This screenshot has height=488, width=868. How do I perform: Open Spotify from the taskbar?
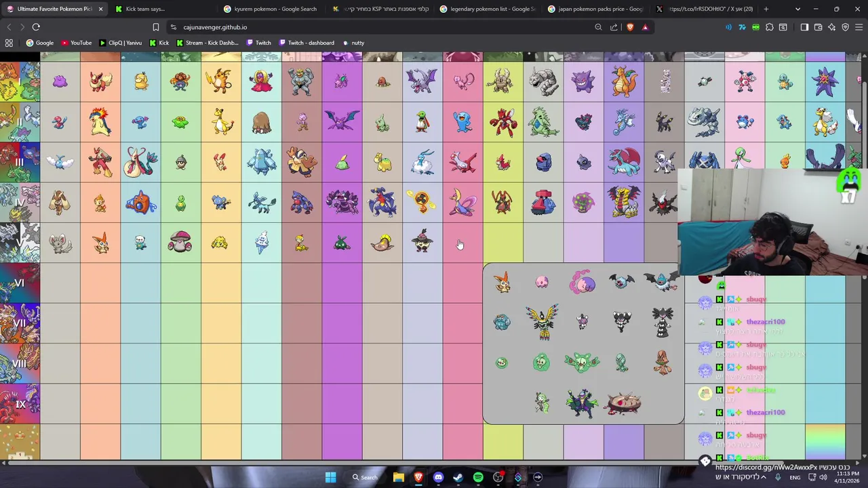(478, 477)
